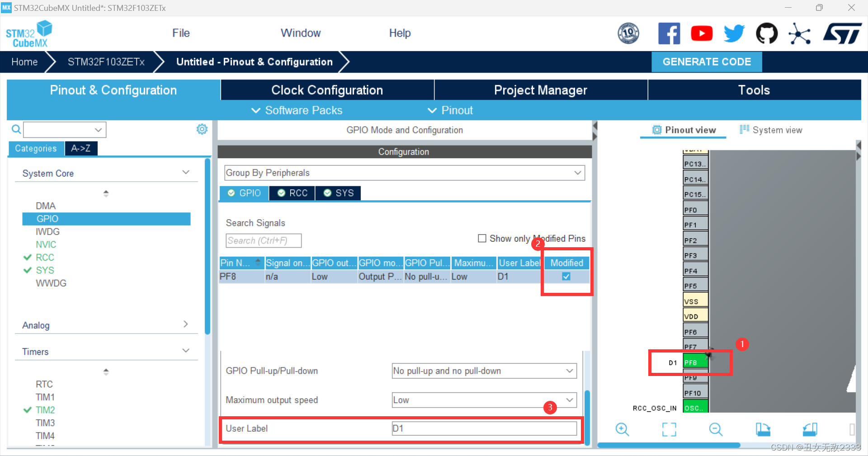
Task: Select NVIC in System Core list
Action: [x=46, y=244]
